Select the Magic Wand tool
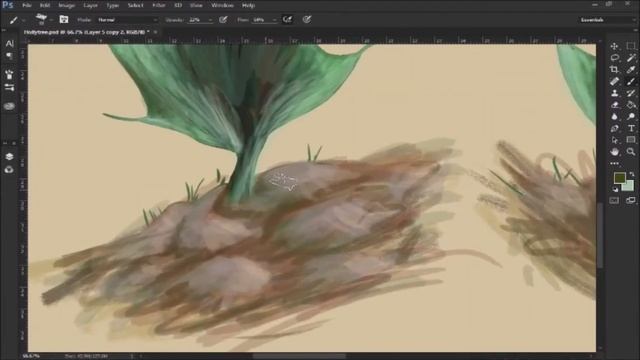This screenshot has width=640, height=360. pos(631,58)
